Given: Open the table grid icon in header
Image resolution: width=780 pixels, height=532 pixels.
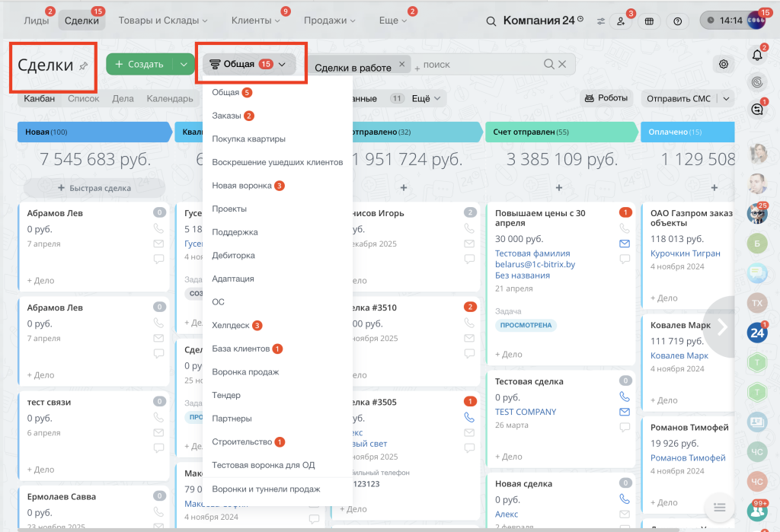Looking at the screenshot, I should (649, 21).
